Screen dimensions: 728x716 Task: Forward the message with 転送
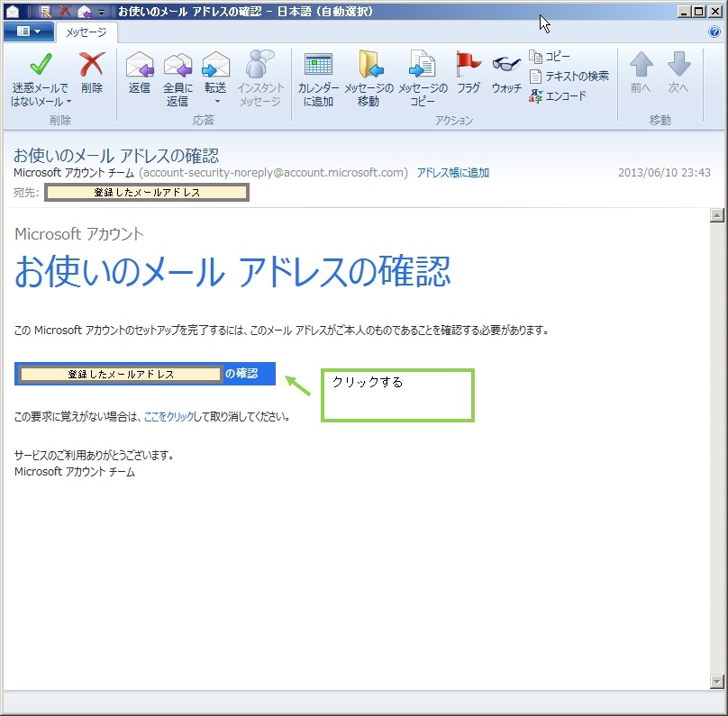(x=215, y=73)
